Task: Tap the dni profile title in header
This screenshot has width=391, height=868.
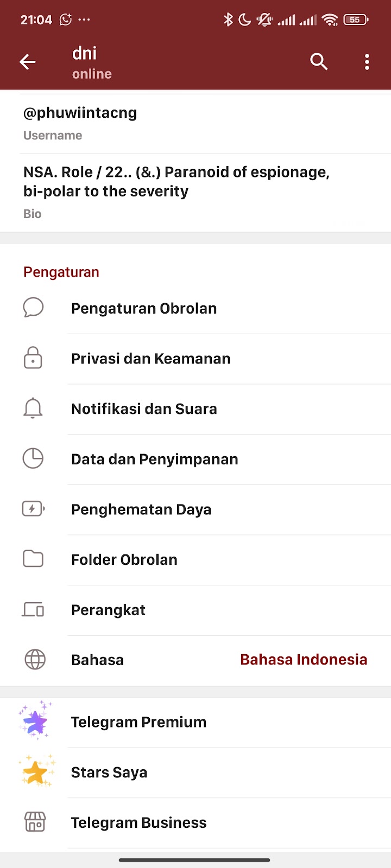Action: coord(85,53)
